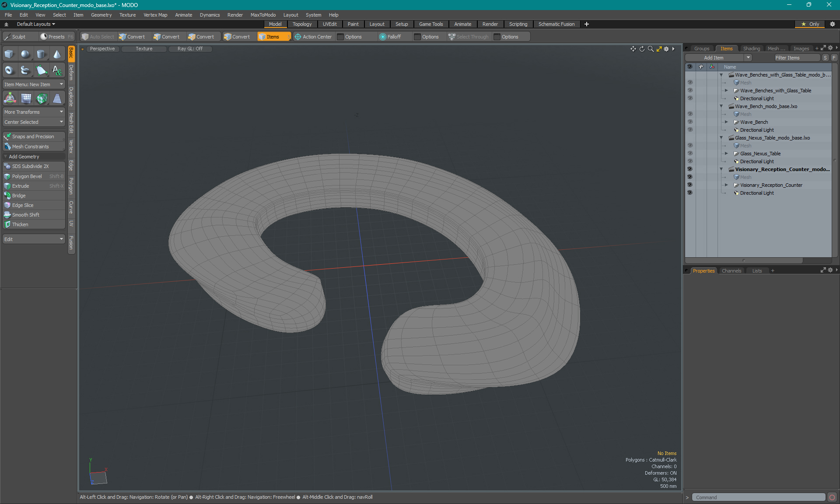Viewport: 840px width, 504px height.
Task: Select the Cone primitive tool
Action: point(57,54)
